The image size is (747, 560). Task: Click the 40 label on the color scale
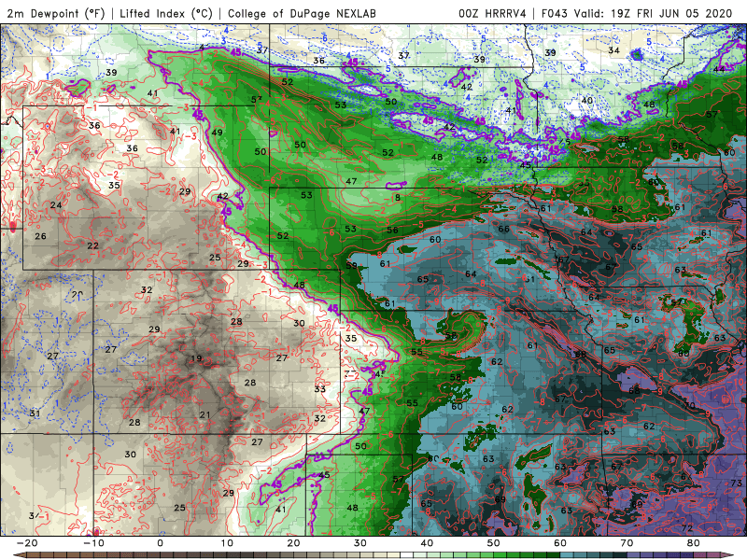pyautogui.click(x=427, y=543)
